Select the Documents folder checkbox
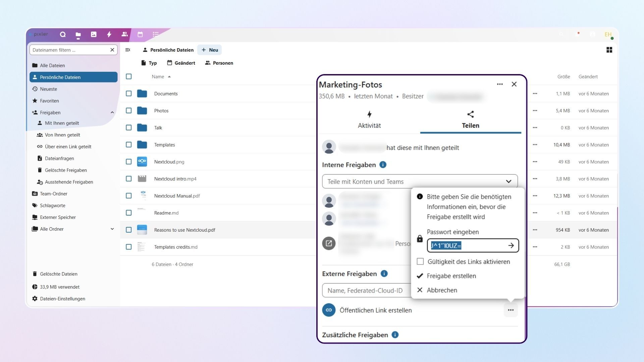The image size is (644, 362). click(x=129, y=94)
